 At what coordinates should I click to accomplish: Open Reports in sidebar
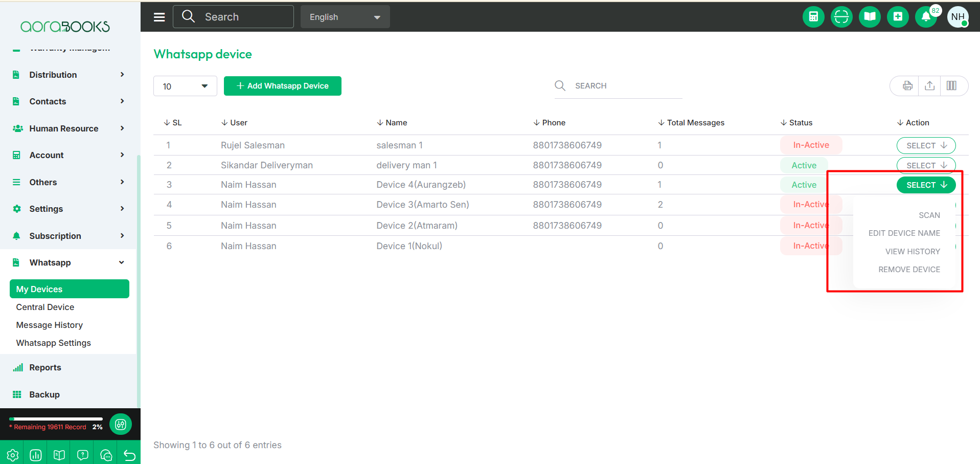[x=45, y=367]
